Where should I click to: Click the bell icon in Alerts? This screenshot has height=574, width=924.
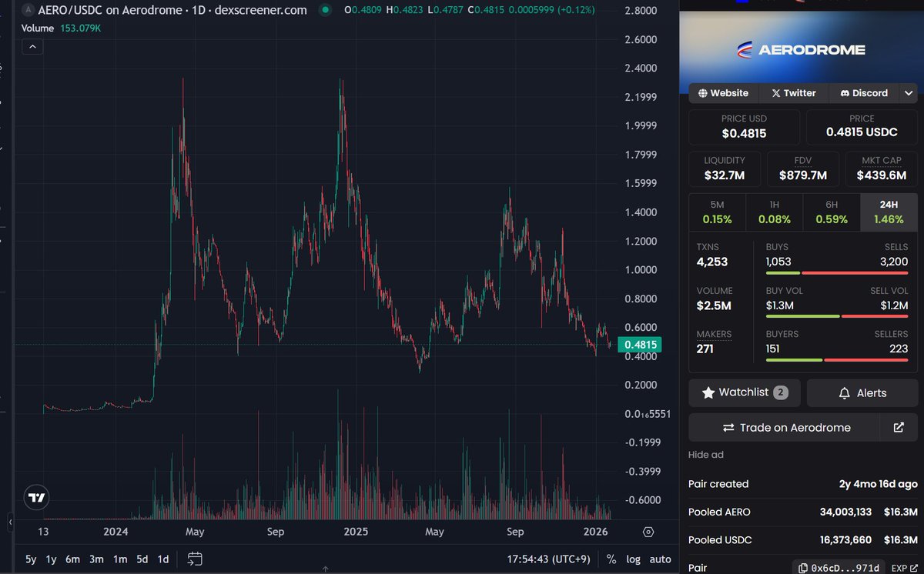point(844,393)
